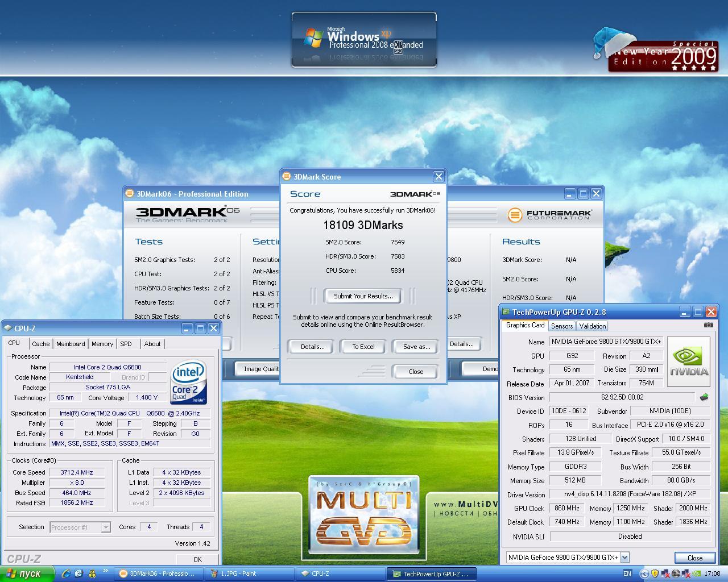
Task: Click the 3DMark06 window title icon
Action: tap(130, 193)
